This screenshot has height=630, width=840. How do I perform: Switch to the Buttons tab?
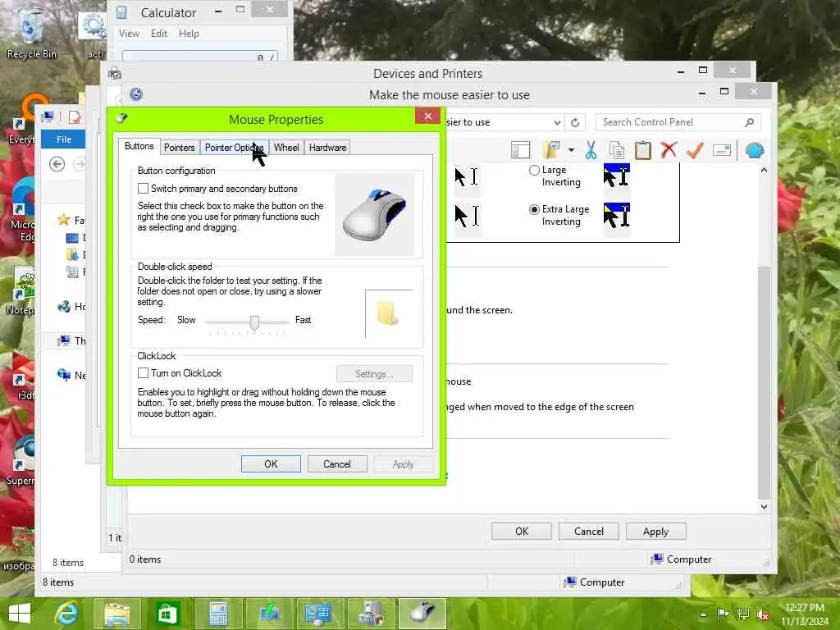click(x=139, y=146)
